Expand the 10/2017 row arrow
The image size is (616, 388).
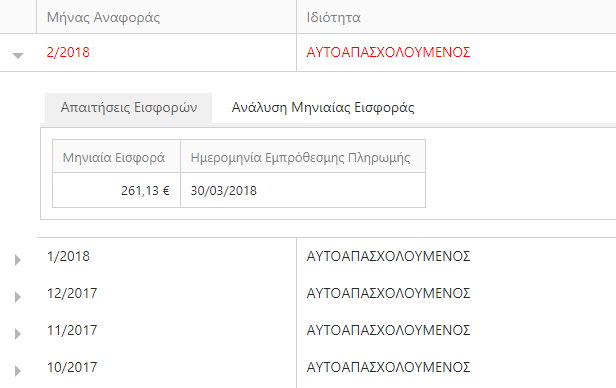point(18,371)
